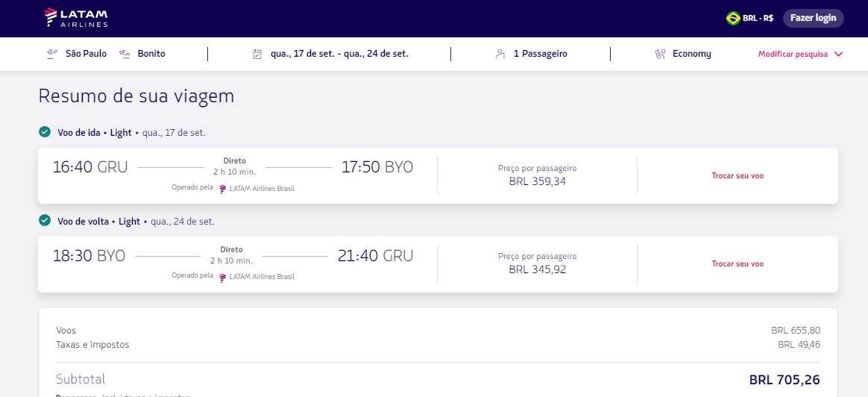Screen dimensions: 868x397
Task: Click the landing plane icon beside Bonito
Action: pyautogui.click(x=125, y=54)
